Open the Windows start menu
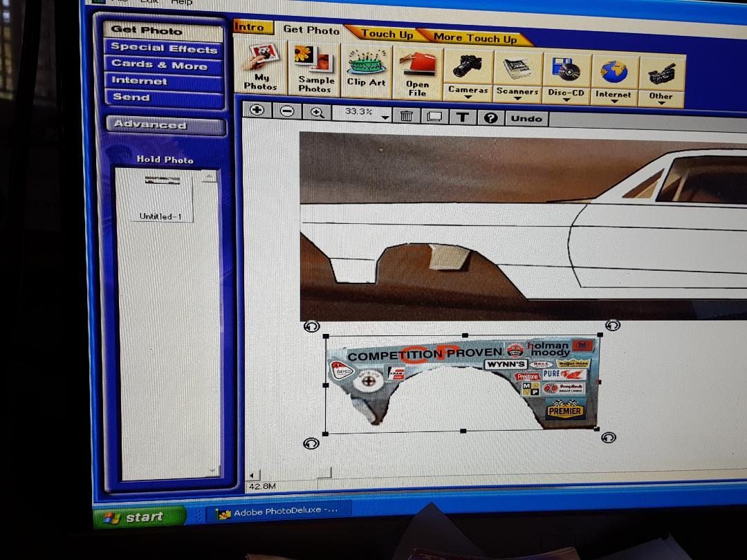The height and width of the screenshot is (560, 747). [138, 518]
